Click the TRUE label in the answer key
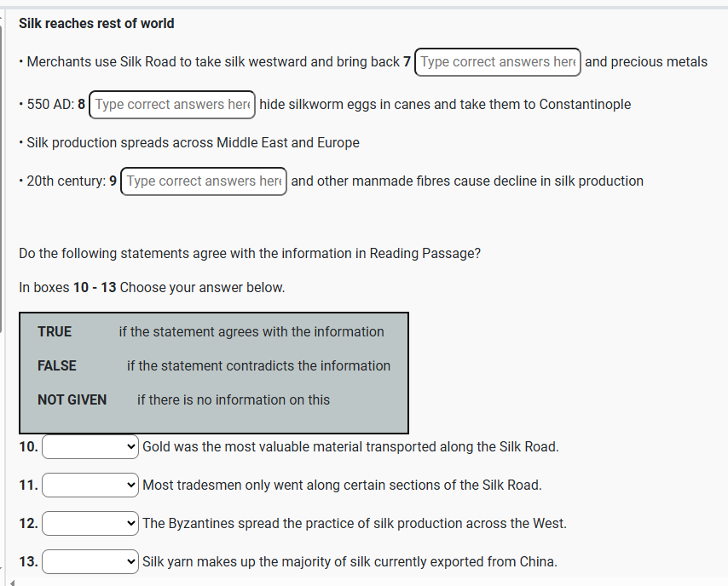The image size is (728, 586). click(55, 332)
